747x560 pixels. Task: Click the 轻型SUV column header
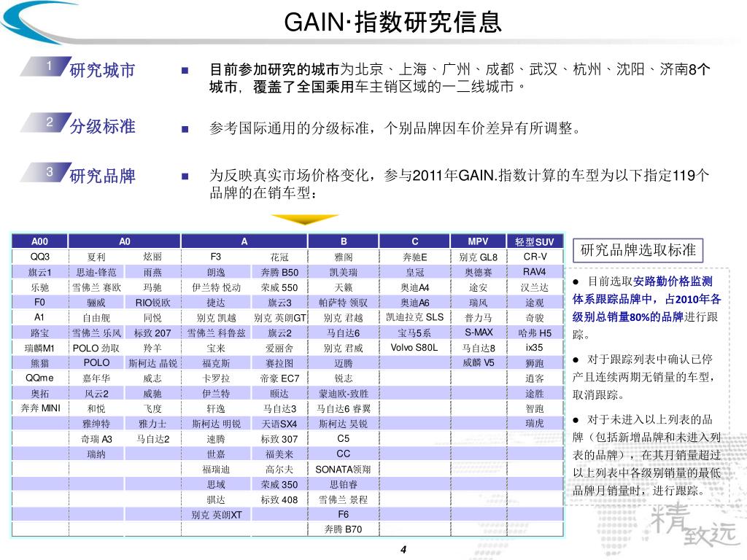coord(535,241)
